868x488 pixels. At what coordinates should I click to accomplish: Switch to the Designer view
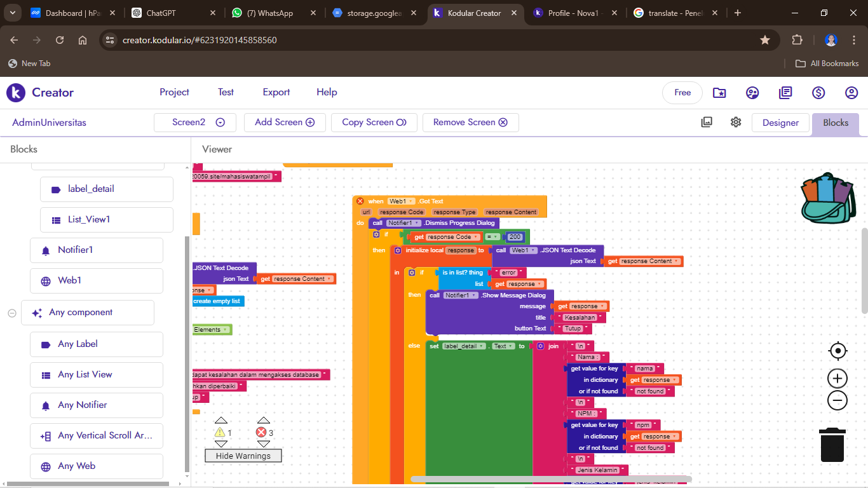[x=780, y=123]
